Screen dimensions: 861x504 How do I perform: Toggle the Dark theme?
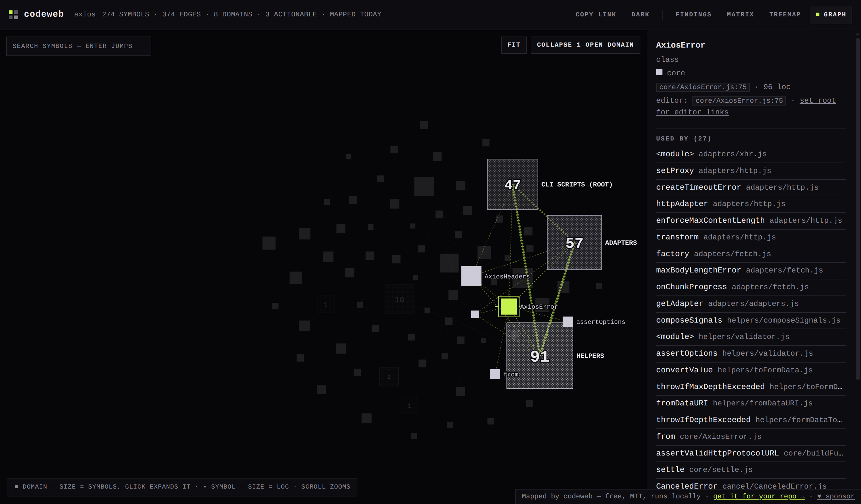point(640,14)
